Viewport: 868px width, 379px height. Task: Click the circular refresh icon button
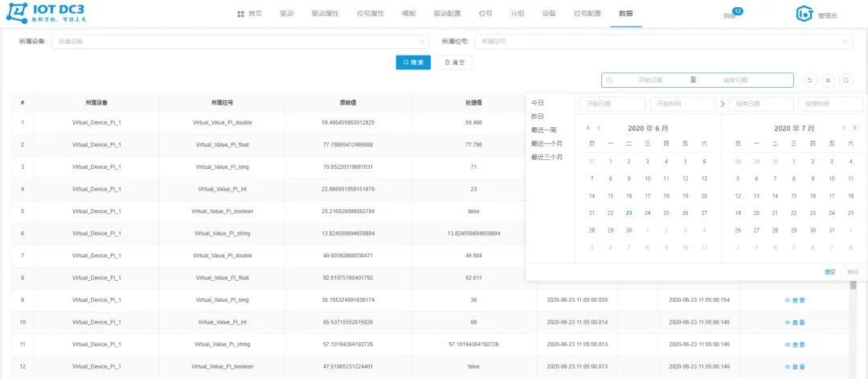(810, 80)
